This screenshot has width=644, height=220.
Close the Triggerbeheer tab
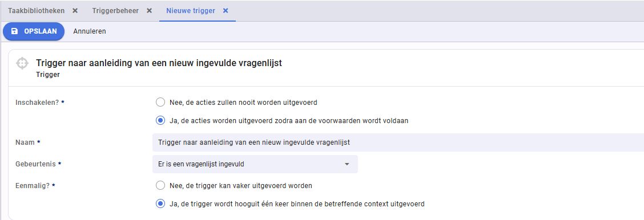click(x=150, y=11)
